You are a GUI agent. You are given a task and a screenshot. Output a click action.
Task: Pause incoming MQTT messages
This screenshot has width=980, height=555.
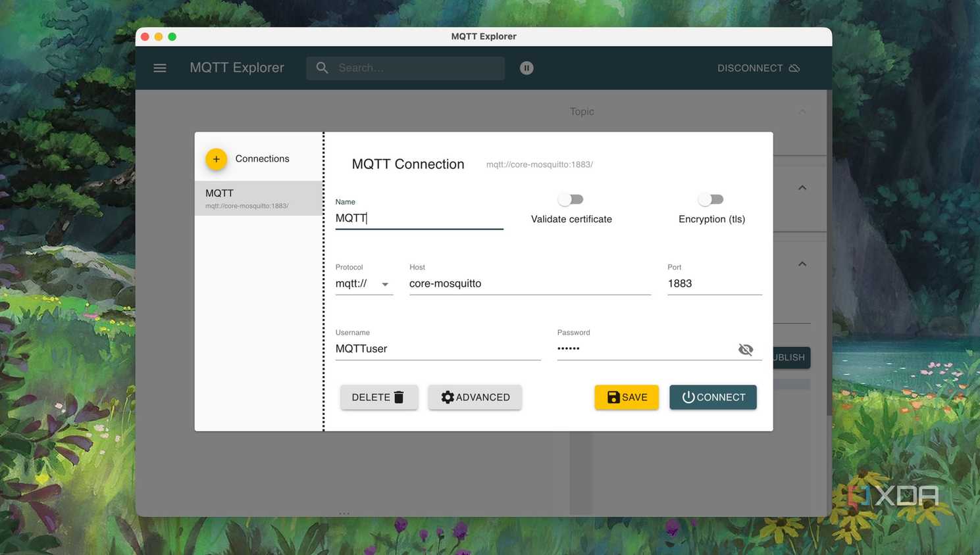pyautogui.click(x=526, y=68)
